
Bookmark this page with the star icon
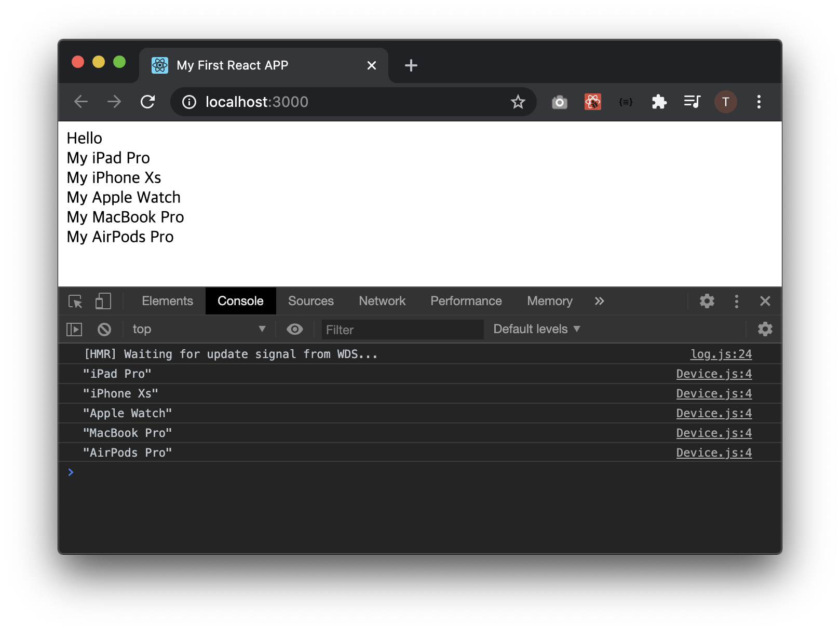518,102
